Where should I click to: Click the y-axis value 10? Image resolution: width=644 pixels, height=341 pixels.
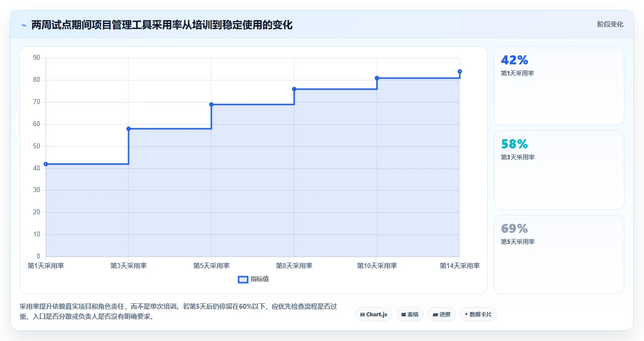(37, 234)
